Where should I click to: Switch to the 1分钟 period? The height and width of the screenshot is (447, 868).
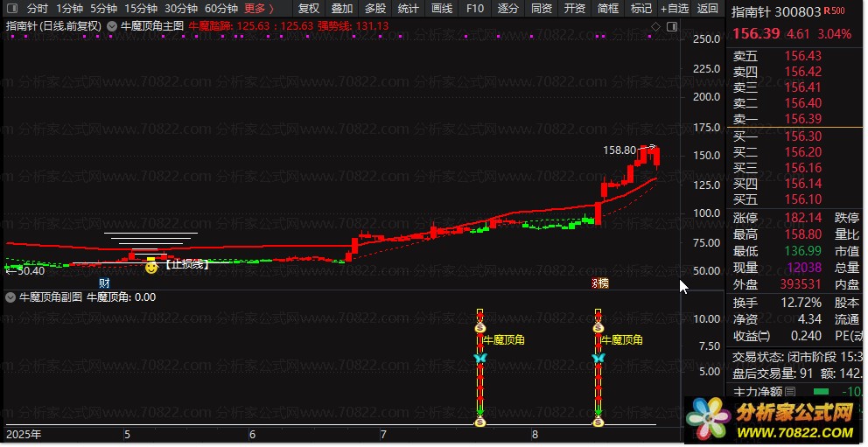(x=70, y=8)
